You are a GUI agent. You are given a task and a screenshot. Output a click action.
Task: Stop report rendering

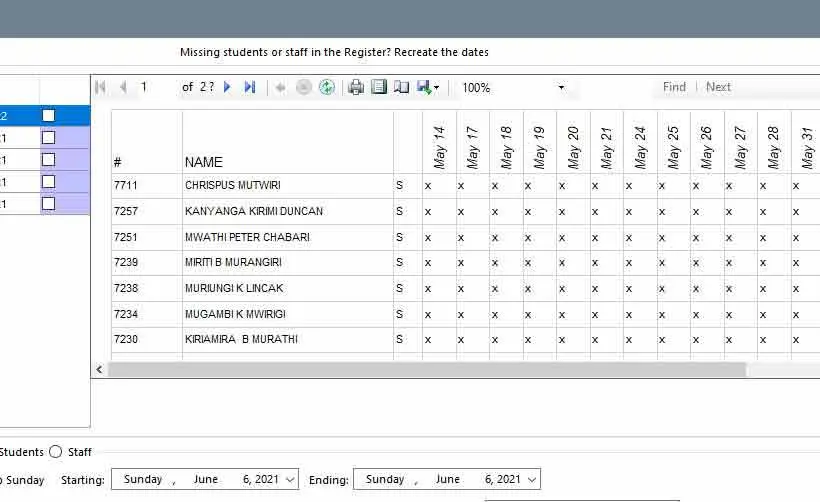[303, 87]
